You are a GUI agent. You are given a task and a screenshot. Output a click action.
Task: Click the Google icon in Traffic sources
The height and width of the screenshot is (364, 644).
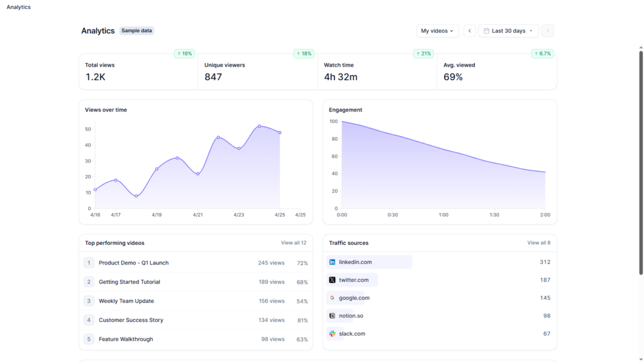(332, 298)
